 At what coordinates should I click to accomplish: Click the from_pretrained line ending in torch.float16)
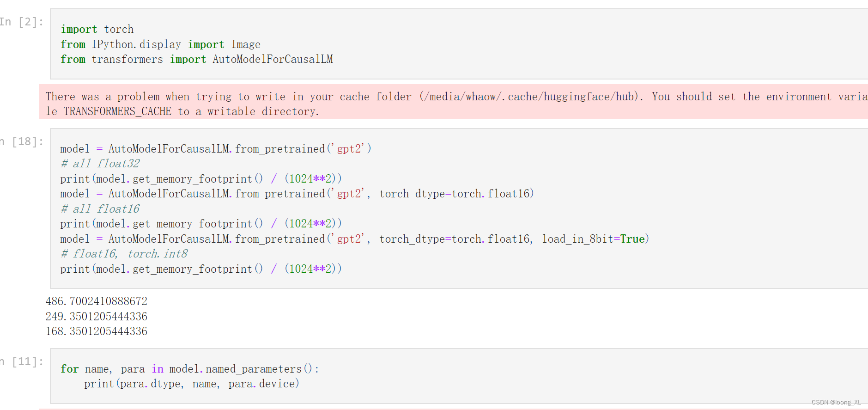pyautogui.click(x=297, y=194)
